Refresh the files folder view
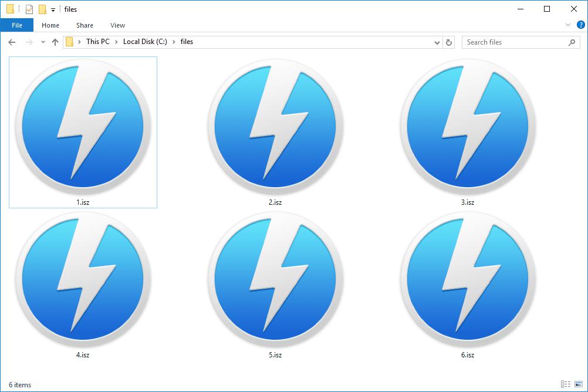This screenshot has height=392, width=588. 448,42
